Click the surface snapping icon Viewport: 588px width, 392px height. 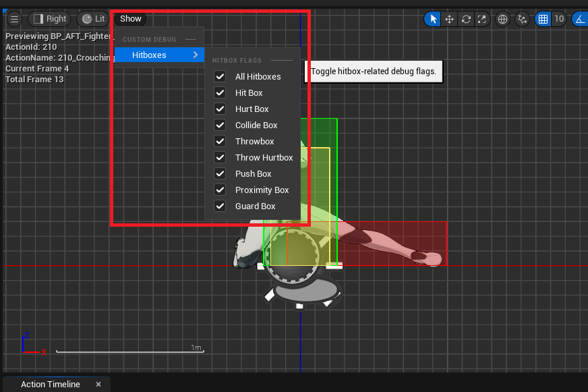522,19
